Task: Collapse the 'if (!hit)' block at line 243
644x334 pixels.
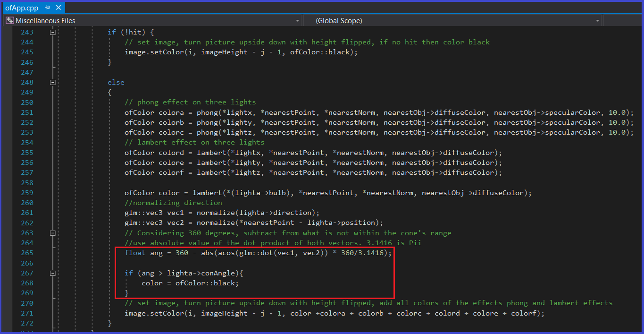Action: 53,32
